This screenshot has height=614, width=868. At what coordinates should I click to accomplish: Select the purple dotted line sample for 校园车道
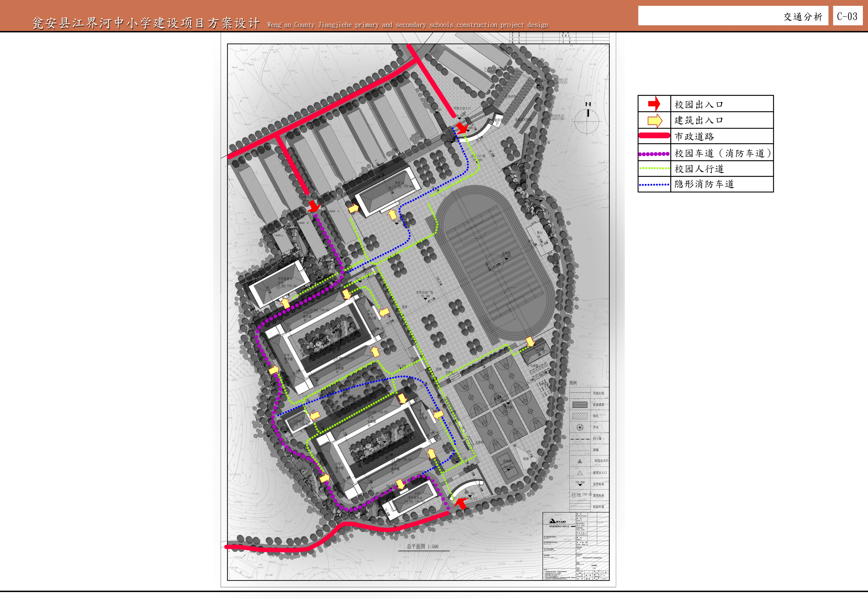click(x=654, y=154)
